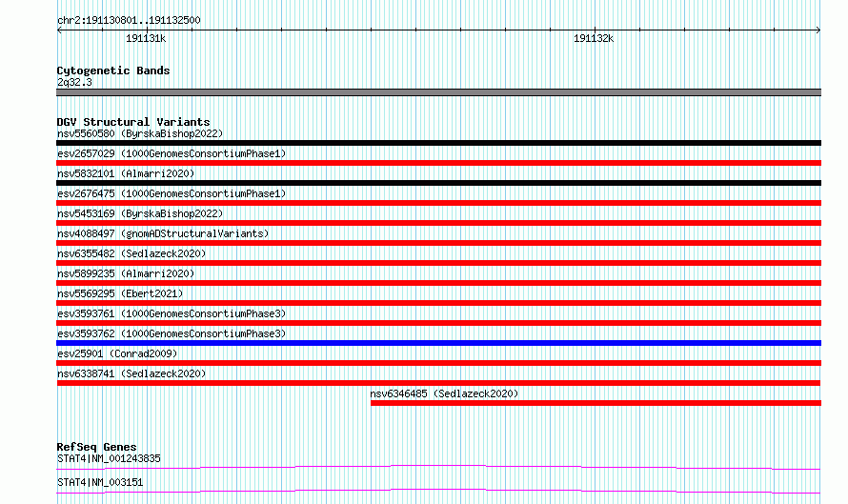Click the right arrow of the ruler

point(818,30)
